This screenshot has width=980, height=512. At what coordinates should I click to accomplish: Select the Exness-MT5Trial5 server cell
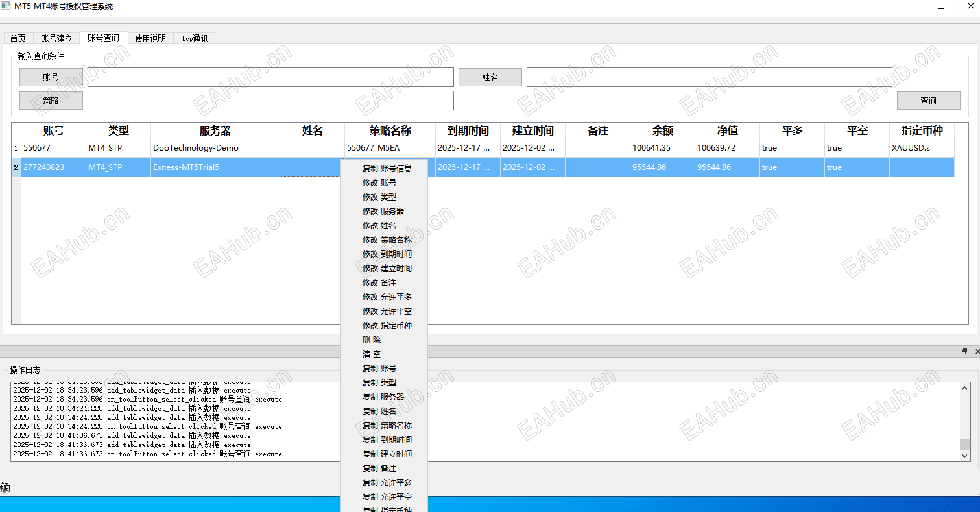point(215,167)
